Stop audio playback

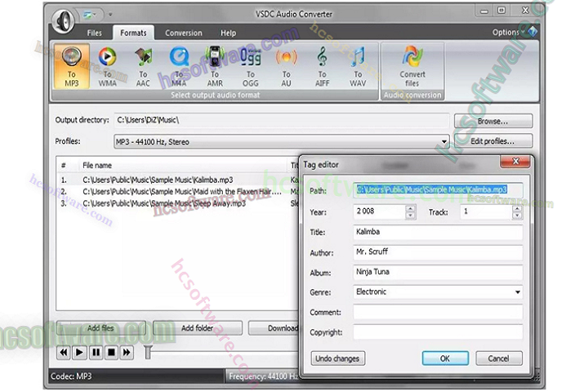(111, 352)
